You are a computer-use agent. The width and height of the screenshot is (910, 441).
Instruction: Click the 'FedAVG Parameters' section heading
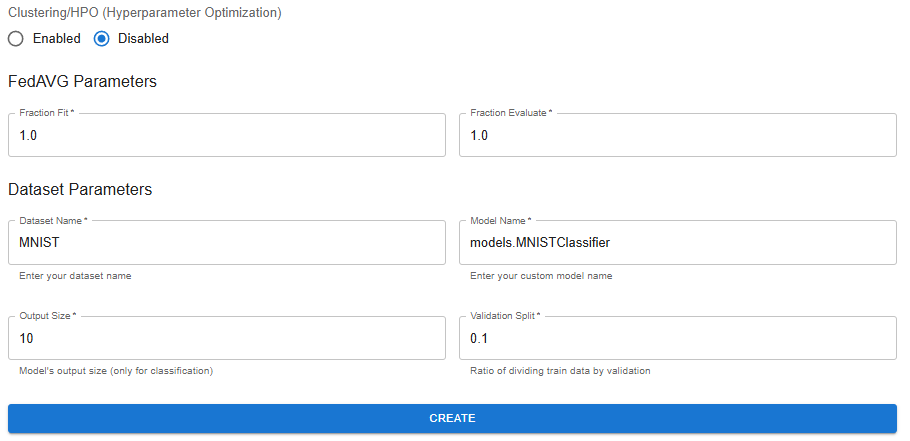82,81
